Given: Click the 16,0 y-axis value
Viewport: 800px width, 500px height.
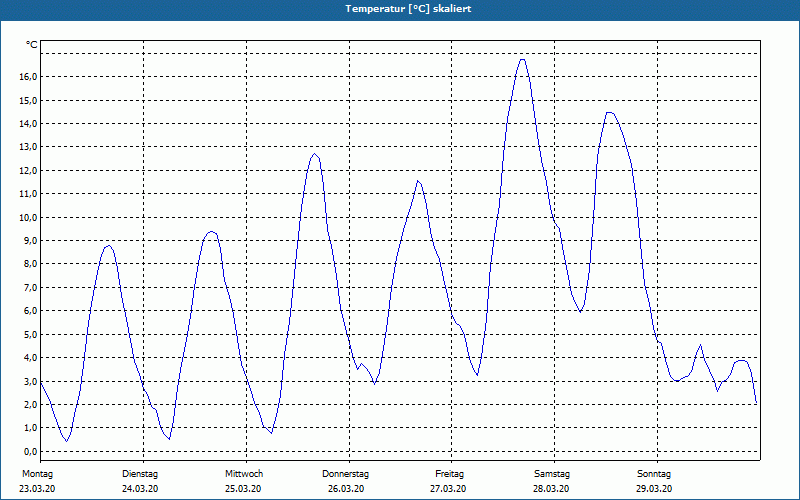Looking at the screenshot, I should click(29, 77).
